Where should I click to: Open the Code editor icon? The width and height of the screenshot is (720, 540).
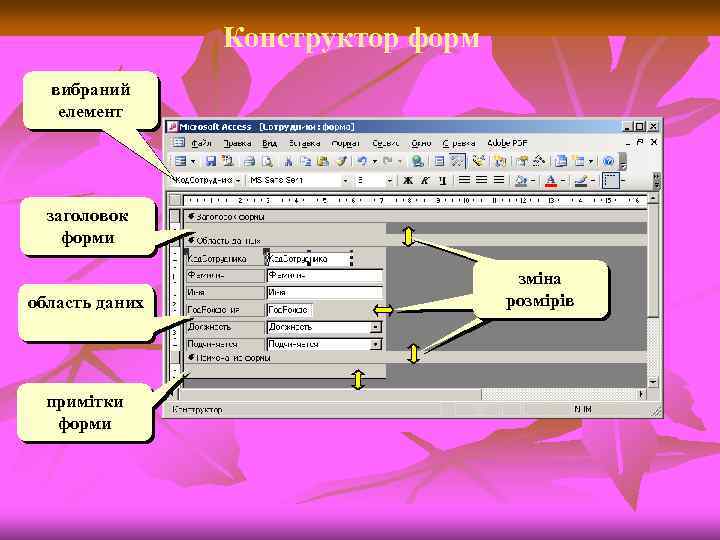click(x=500, y=161)
